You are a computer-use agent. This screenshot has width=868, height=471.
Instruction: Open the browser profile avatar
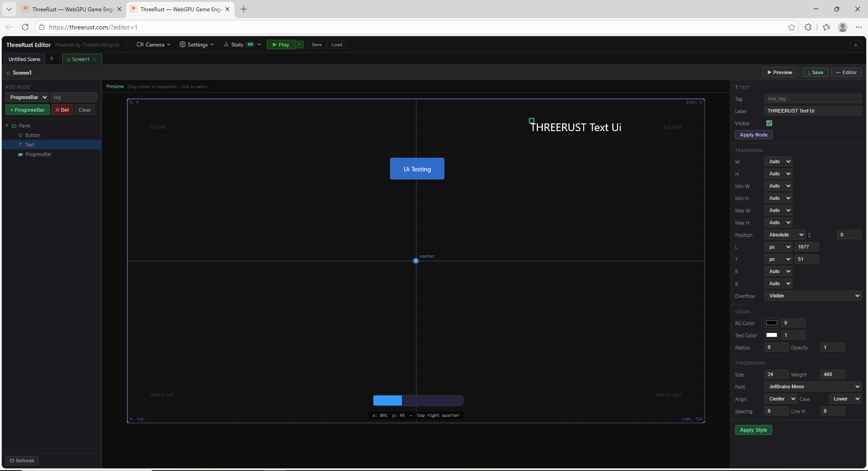[843, 27]
